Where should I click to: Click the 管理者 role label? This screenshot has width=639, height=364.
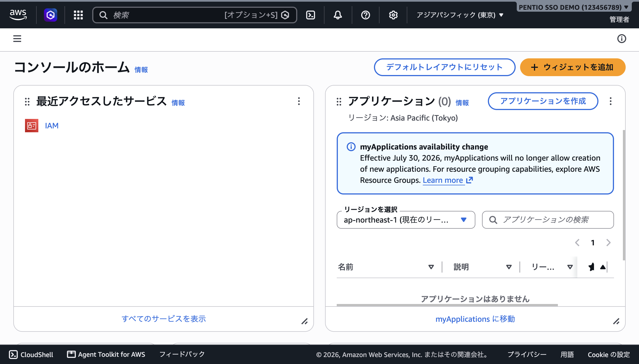tap(619, 19)
